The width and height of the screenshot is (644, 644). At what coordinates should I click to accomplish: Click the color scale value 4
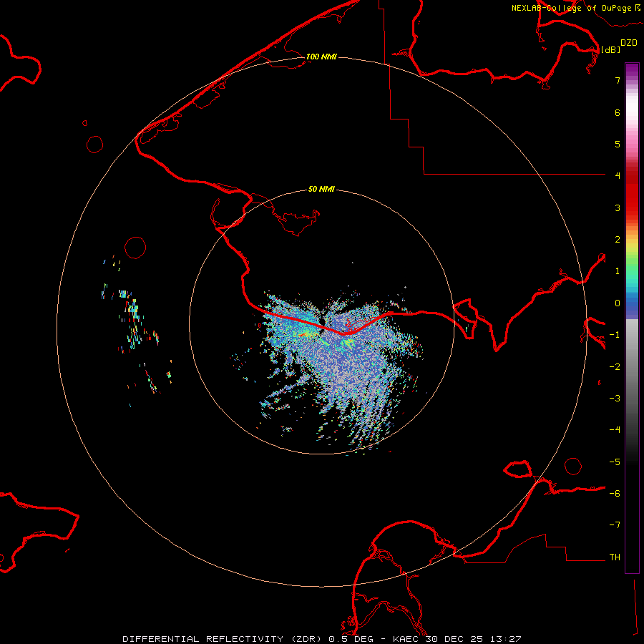pos(618,176)
